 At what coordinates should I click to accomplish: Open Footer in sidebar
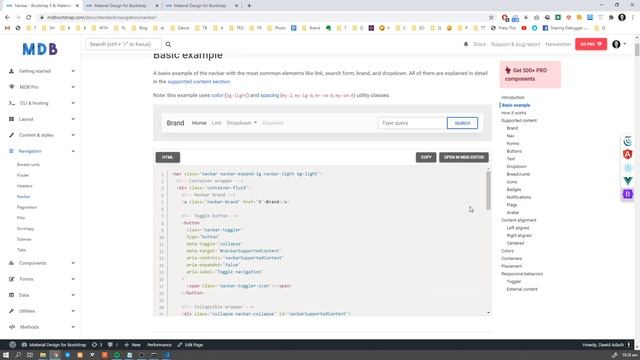(x=23, y=175)
